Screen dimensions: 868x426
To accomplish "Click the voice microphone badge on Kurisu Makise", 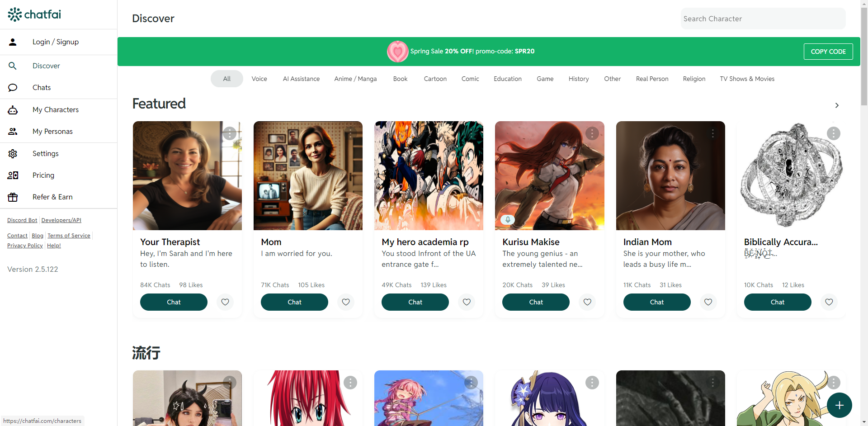I will click(508, 220).
